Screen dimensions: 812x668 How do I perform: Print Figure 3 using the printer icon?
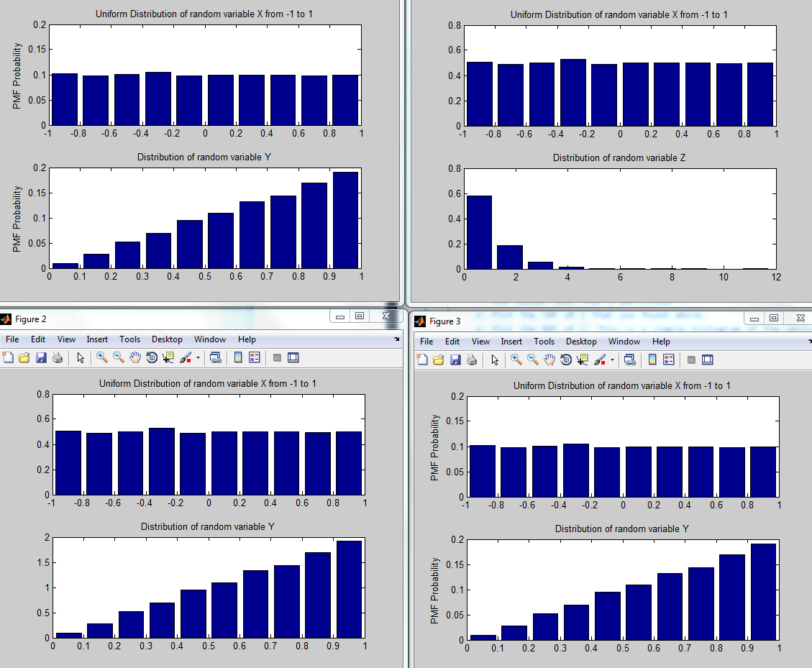pos(472,360)
